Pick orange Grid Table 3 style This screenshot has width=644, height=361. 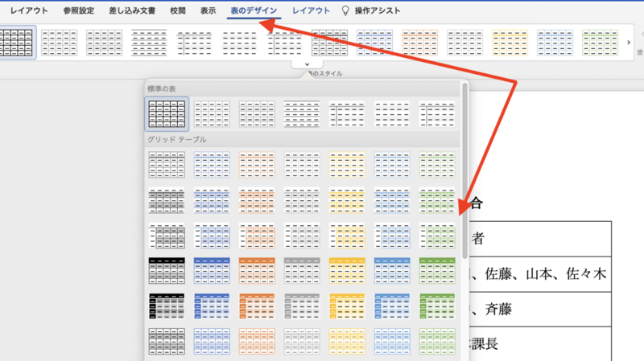point(257,236)
